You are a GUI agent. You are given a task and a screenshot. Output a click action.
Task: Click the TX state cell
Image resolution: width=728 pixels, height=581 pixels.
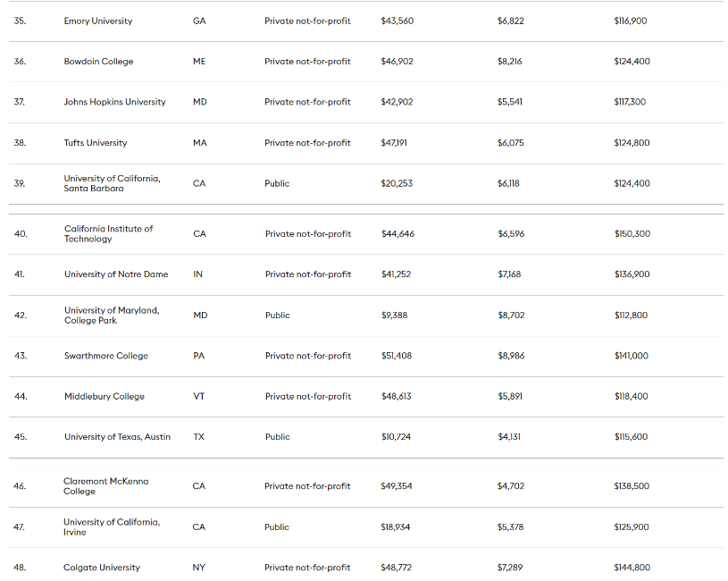click(x=199, y=437)
